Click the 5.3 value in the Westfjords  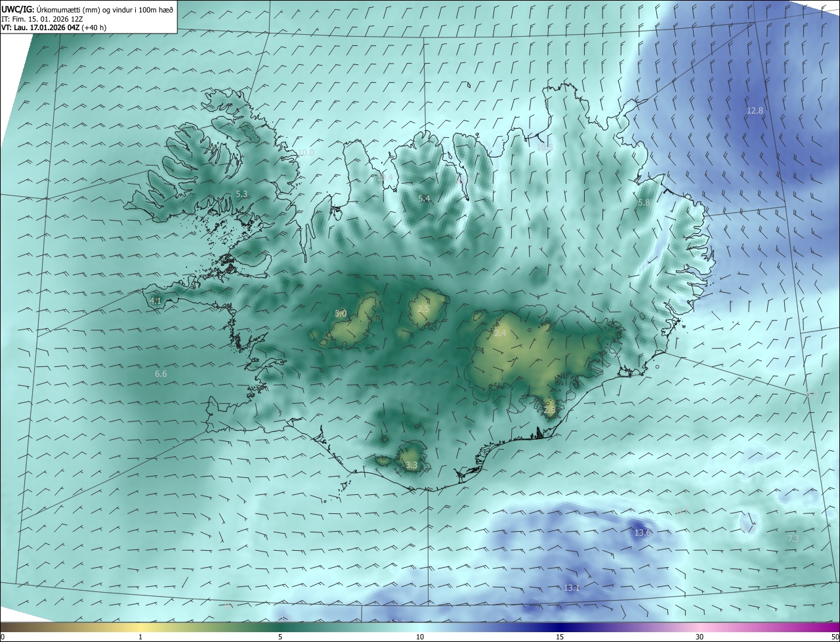click(x=241, y=194)
